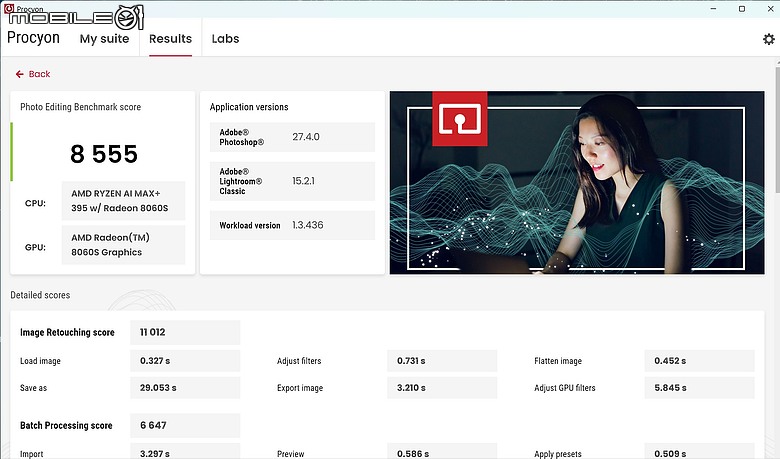Click the Batch Processing score label
This screenshot has width=780, height=459.
[x=66, y=425]
